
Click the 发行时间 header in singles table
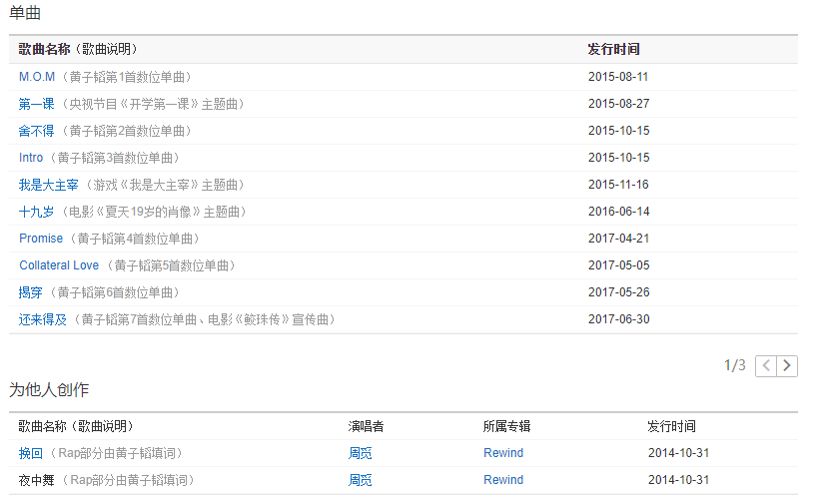coord(613,49)
